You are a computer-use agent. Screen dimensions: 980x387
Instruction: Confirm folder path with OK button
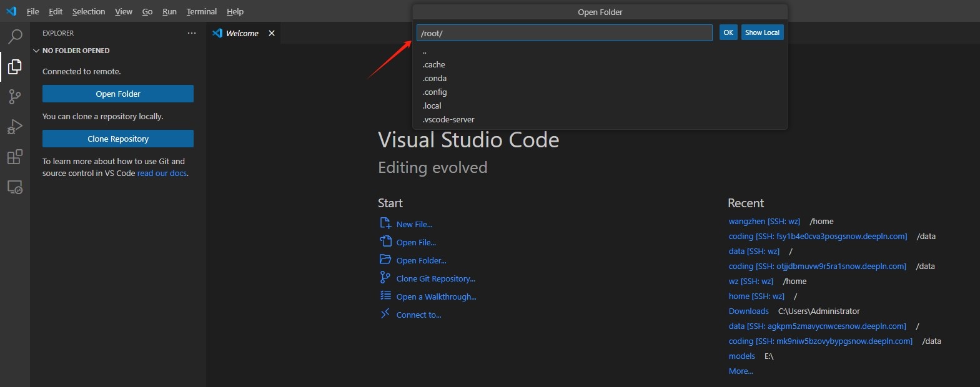(728, 32)
